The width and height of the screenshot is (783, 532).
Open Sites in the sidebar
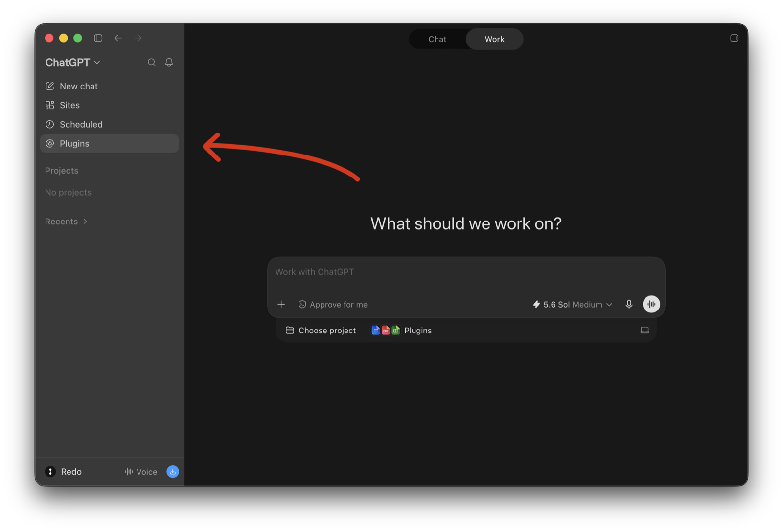coord(110,105)
